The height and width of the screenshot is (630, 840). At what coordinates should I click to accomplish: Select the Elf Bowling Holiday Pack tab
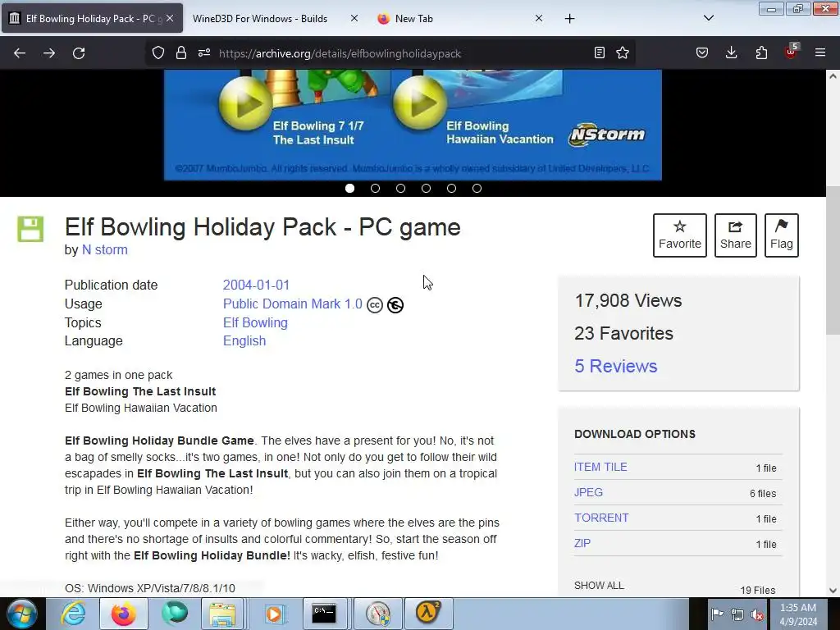[92, 18]
